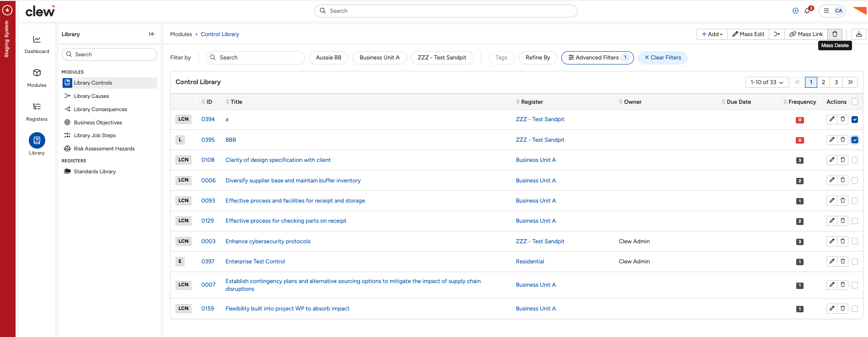Open the notifications bell
This screenshot has width=868, height=337.
point(807,11)
